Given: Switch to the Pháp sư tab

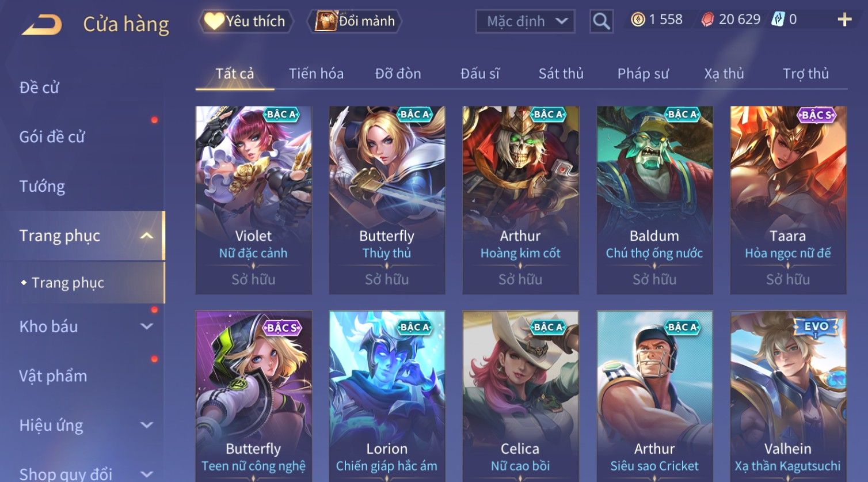Looking at the screenshot, I should [643, 74].
